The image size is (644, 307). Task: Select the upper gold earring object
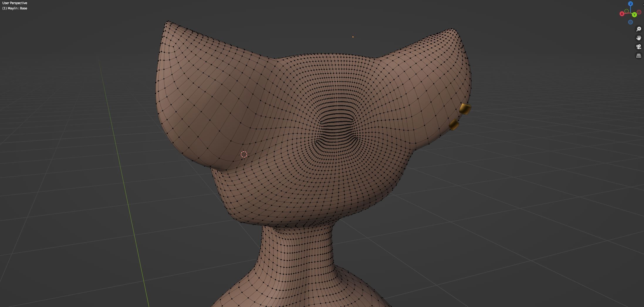(465, 109)
